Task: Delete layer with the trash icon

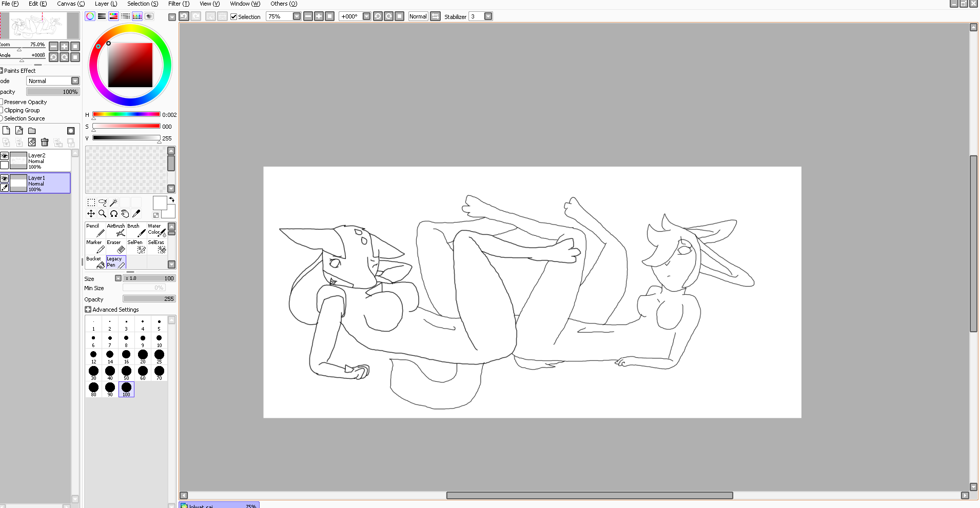Action: 45,143
